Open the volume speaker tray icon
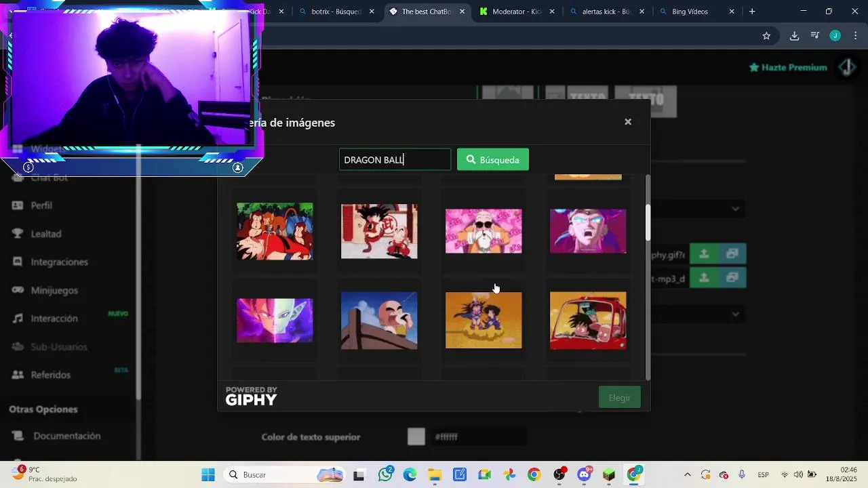The width and height of the screenshot is (868, 488). pos(798,474)
